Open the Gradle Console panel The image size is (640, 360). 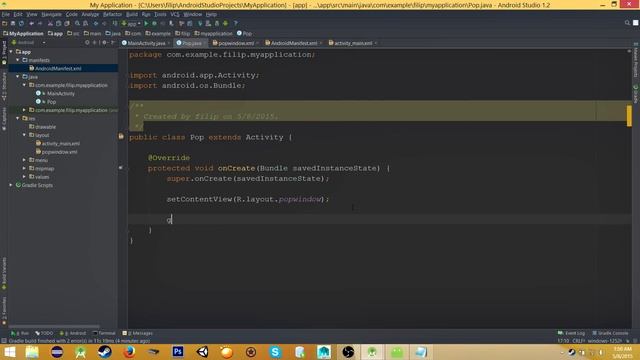pyautogui.click(x=610, y=333)
